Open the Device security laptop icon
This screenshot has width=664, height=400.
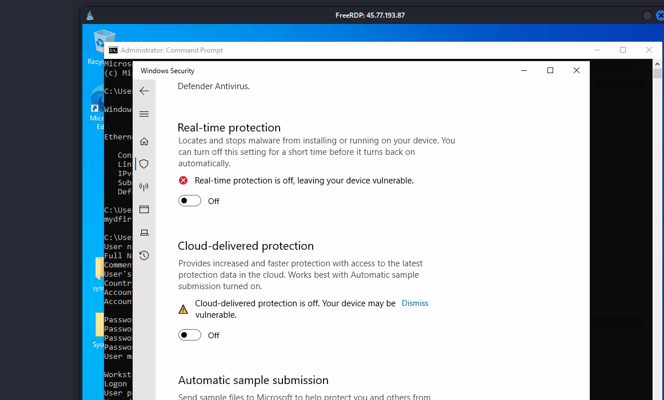[144, 232]
